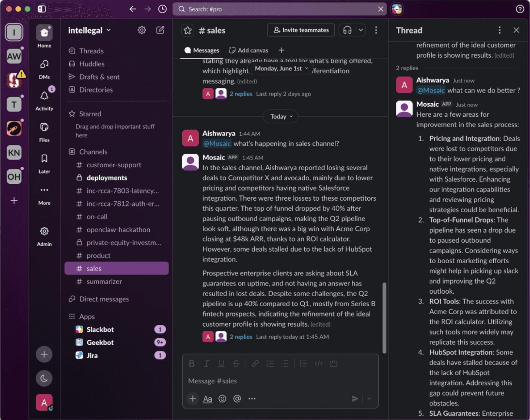Open the history clock icon
The image size is (530, 420).
pyautogui.click(x=162, y=9)
